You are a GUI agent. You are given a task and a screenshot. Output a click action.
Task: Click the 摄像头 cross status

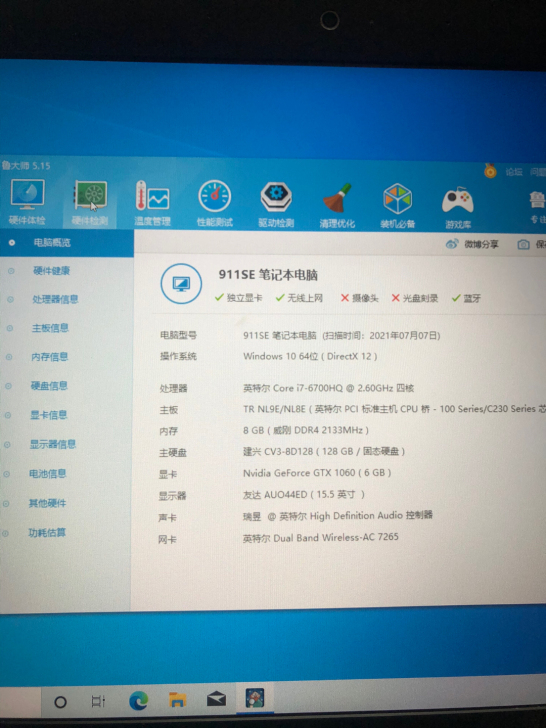[x=360, y=298]
